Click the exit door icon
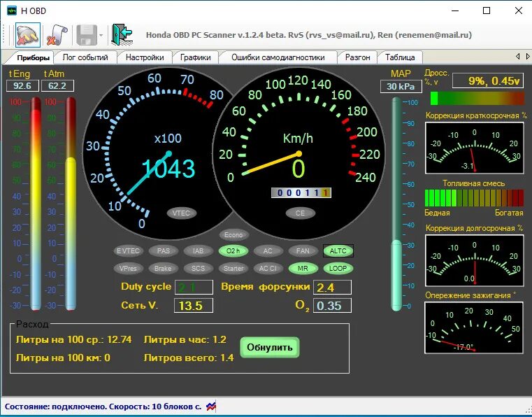Viewport: 532px width, 417px height. (x=122, y=35)
